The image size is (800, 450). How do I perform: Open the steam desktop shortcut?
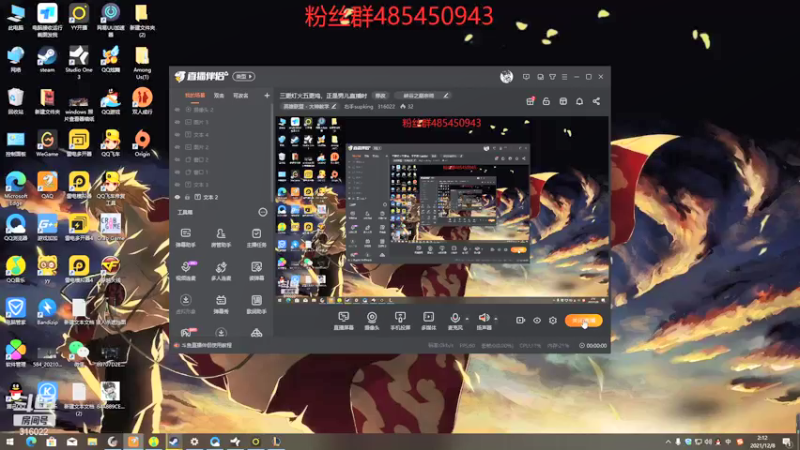click(x=47, y=60)
